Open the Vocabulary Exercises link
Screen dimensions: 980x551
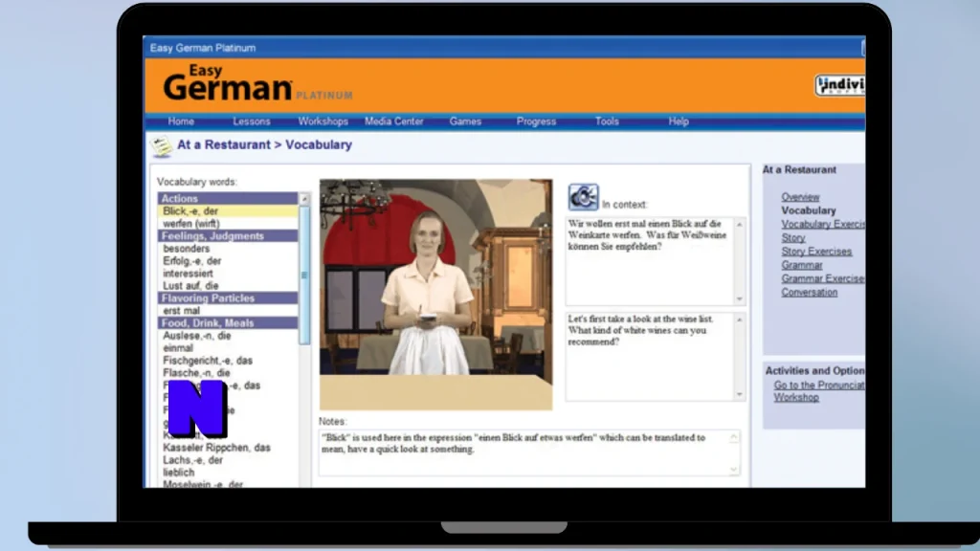pos(823,224)
